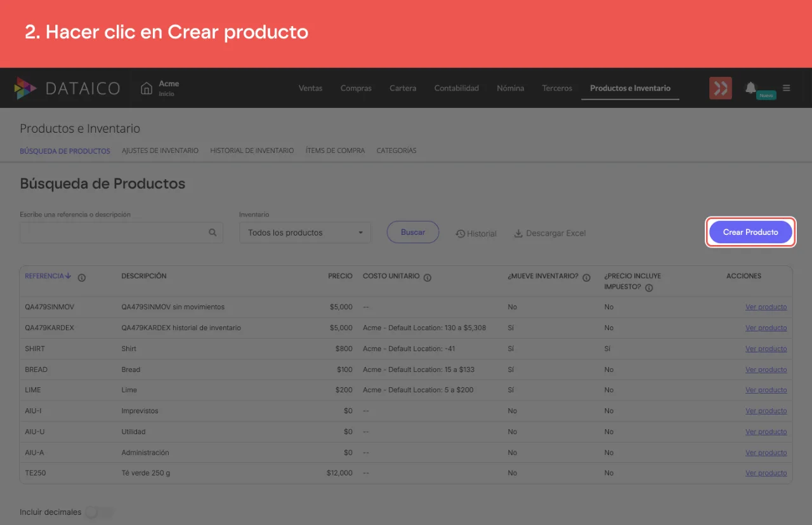Switch to Búsqueda de Productos tab
Screen dimensions: 812x525
point(65,151)
